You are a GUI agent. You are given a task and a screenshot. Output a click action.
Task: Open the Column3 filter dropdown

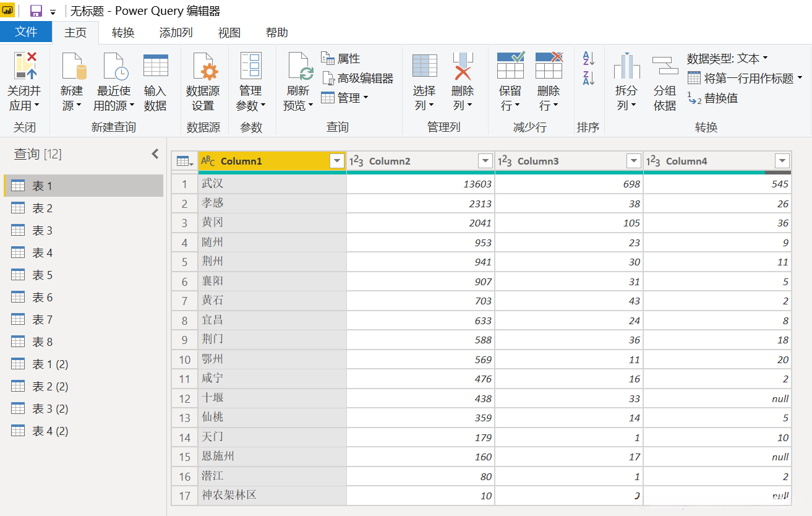634,161
